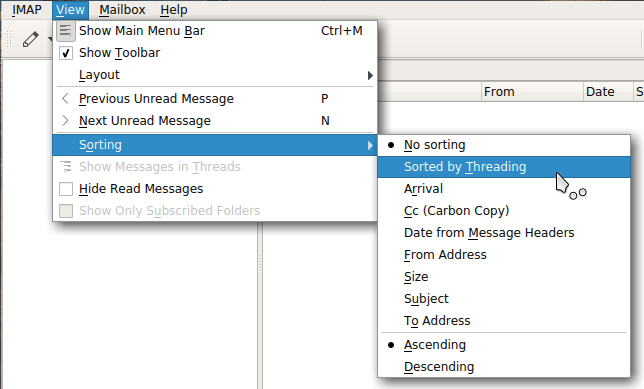Click the Next Unread Message right chevron icon

point(65,120)
